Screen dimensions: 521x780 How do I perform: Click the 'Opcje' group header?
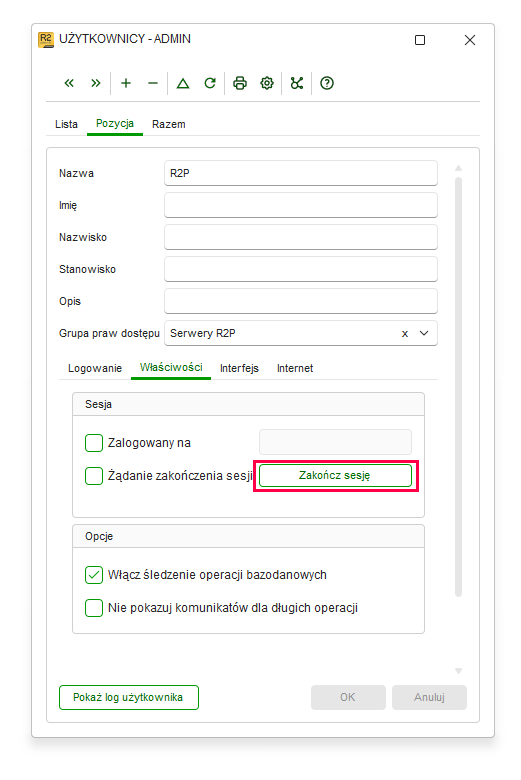point(248,536)
